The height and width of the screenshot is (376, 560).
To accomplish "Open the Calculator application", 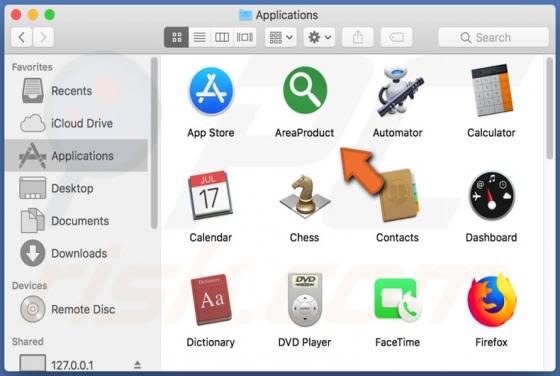I will (492, 90).
